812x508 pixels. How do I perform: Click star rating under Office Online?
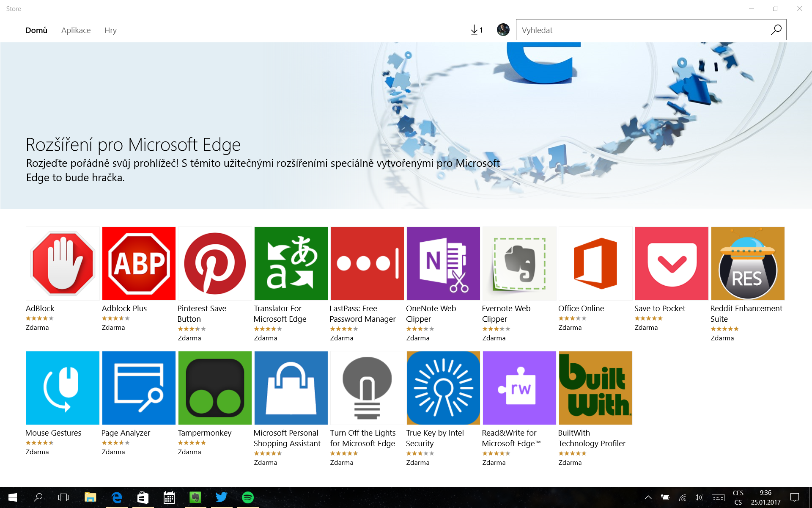tap(572, 318)
